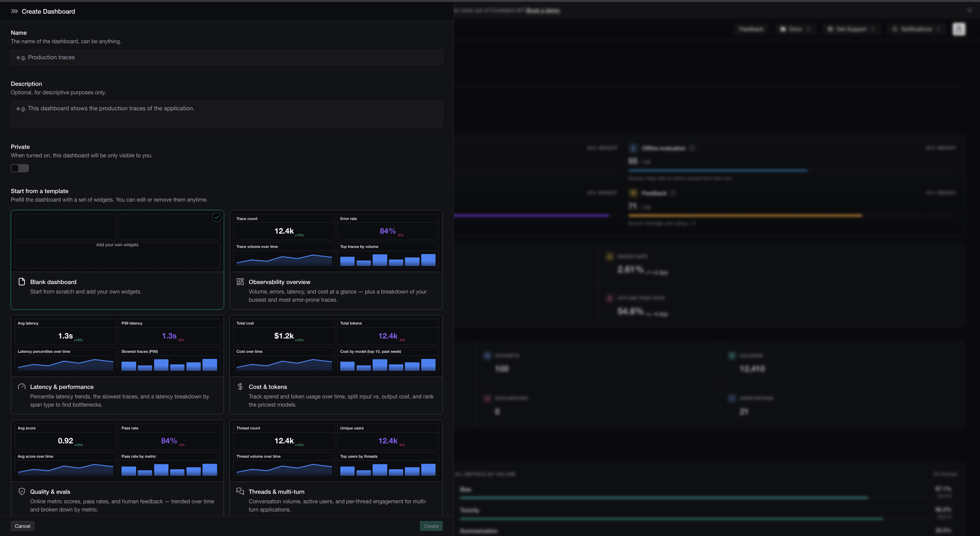Click the Create button
This screenshot has width=980, height=536.
(431, 526)
